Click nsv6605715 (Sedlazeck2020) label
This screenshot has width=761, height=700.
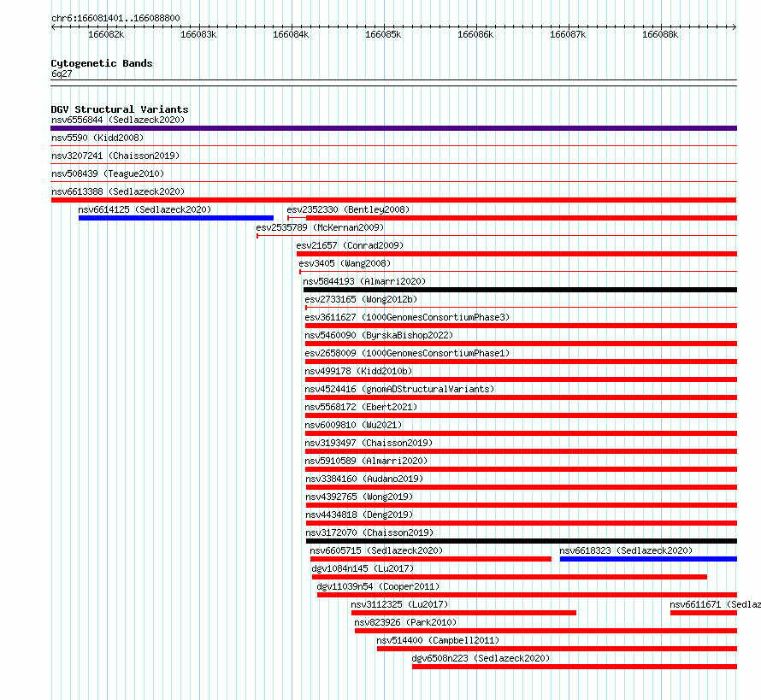(x=376, y=550)
